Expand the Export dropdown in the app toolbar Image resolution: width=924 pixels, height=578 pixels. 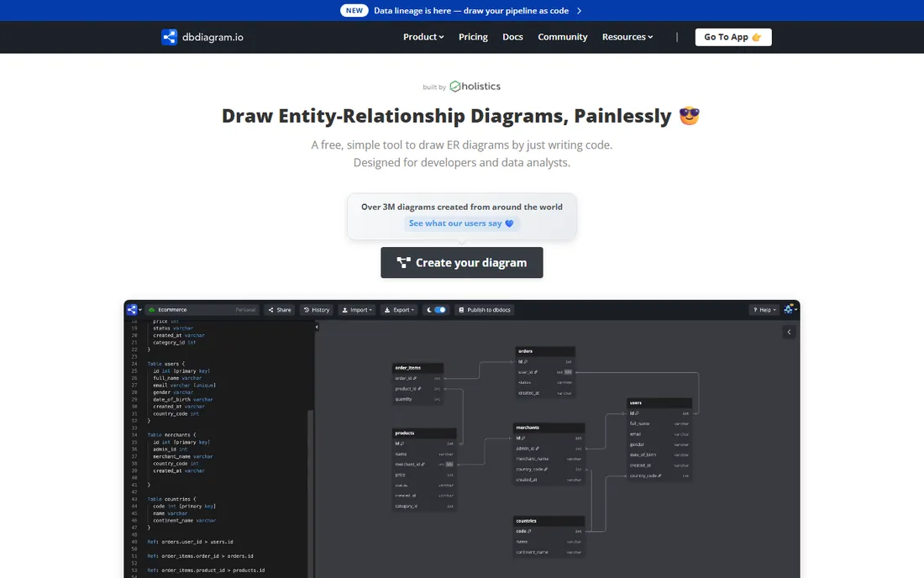(x=399, y=310)
